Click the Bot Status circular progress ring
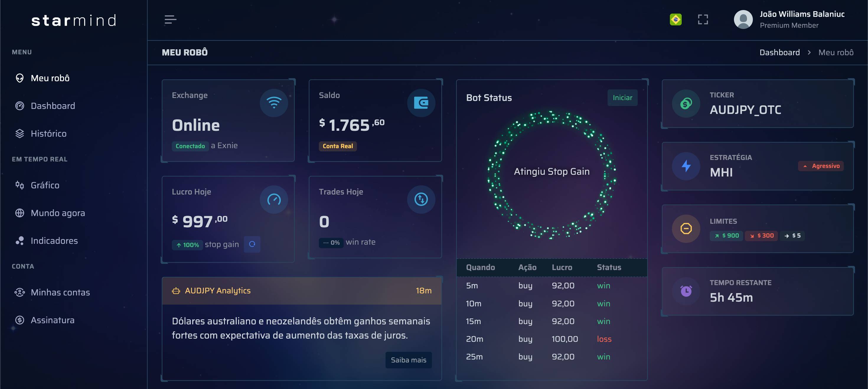 552,171
